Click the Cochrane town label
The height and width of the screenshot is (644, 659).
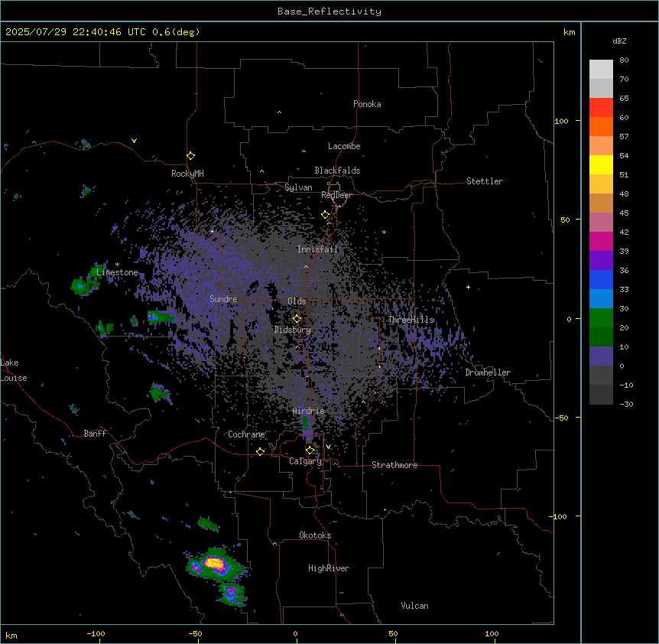(246, 434)
